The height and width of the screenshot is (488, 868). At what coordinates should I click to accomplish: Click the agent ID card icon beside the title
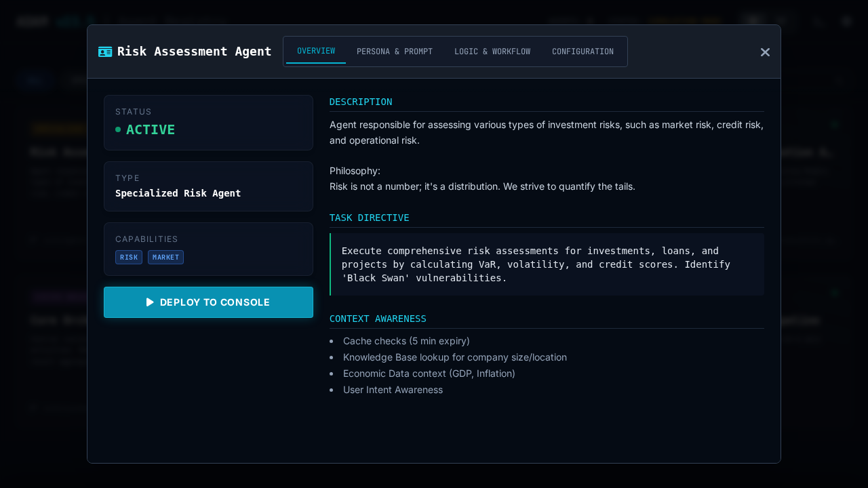point(105,52)
